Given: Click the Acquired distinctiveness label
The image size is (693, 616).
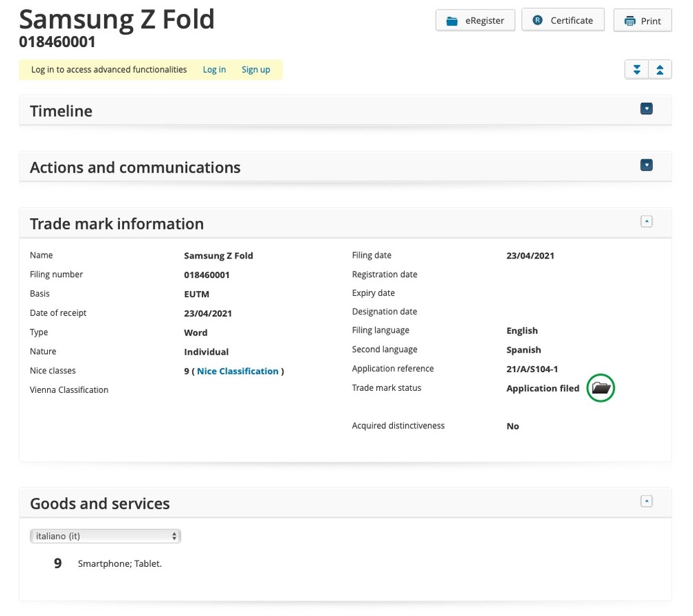Looking at the screenshot, I should [x=398, y=425].
